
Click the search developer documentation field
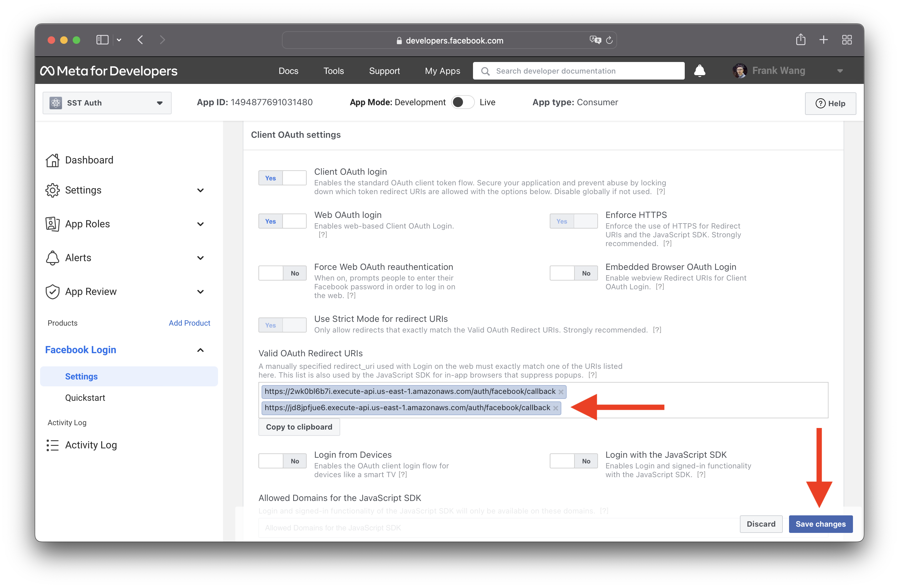(578, 71)
